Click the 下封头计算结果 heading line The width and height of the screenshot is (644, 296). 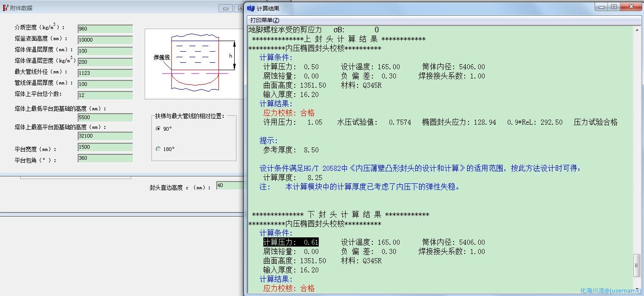point(340,215)
